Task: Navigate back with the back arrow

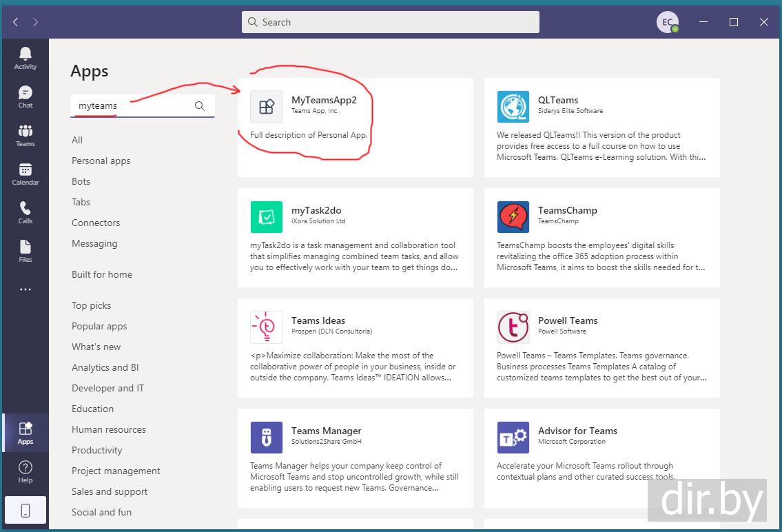Action: point(15,22)
